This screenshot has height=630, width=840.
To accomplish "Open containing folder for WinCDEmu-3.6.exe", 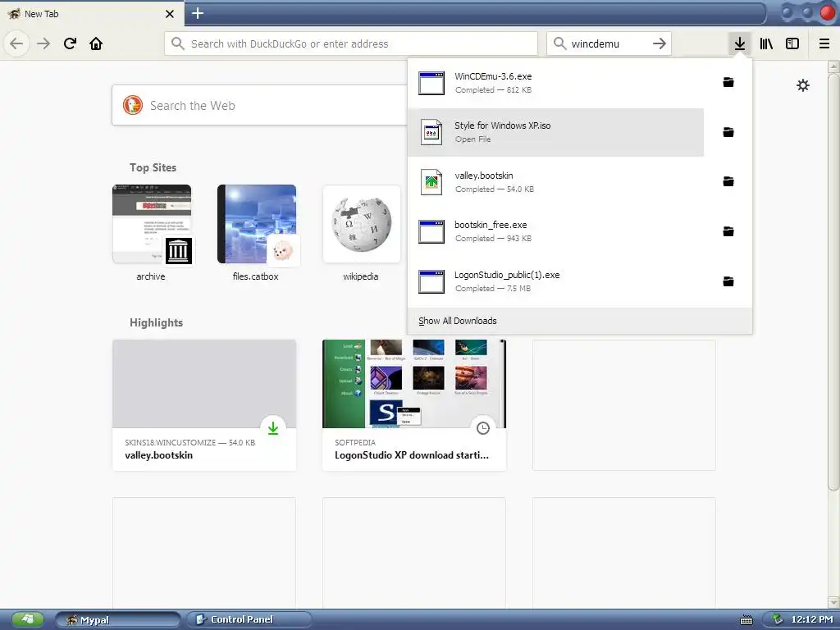I will [x=728, y=82].
